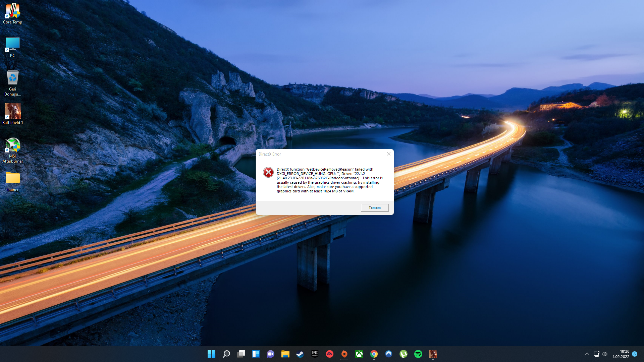
Task: Switch to Google Chrome in taskbar
Action: 374,354
